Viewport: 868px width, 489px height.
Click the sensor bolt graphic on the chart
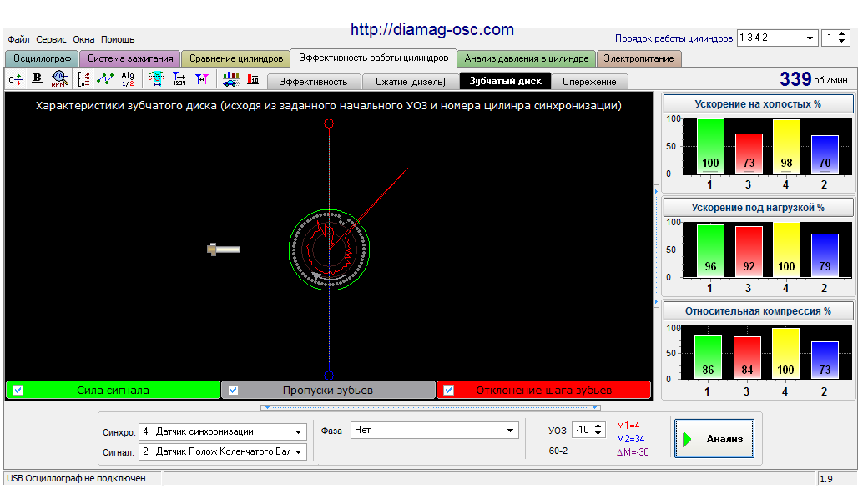click(223, 250)
